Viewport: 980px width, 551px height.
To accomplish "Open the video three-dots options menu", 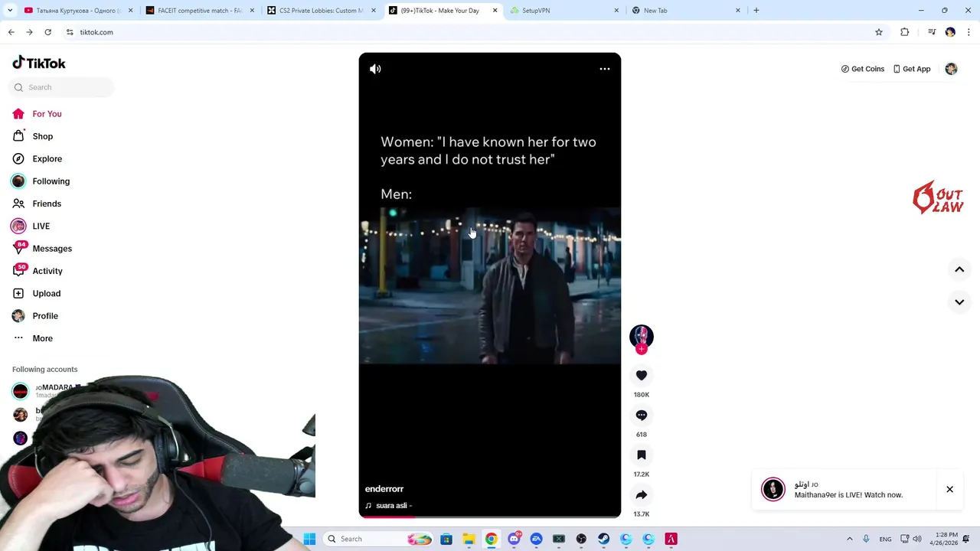I will pyautogui.click(x=604, y=69).
